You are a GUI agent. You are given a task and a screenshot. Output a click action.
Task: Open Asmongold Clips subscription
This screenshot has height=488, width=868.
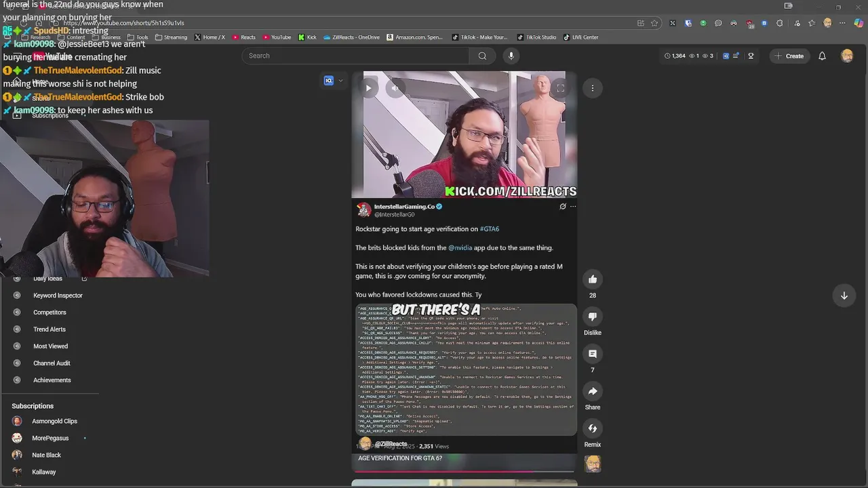pos(54,421)
